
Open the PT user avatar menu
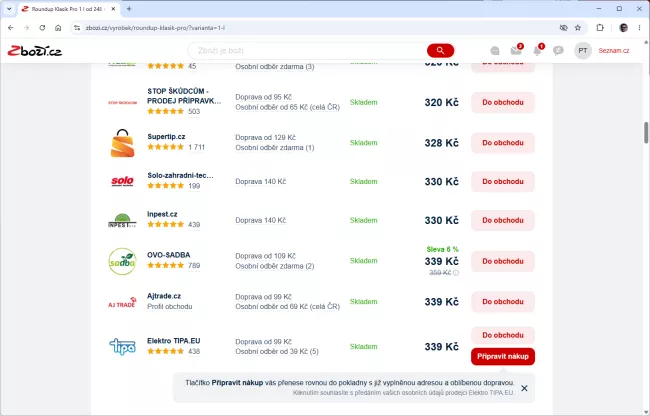pyautogui.click(x=582, y=51)
